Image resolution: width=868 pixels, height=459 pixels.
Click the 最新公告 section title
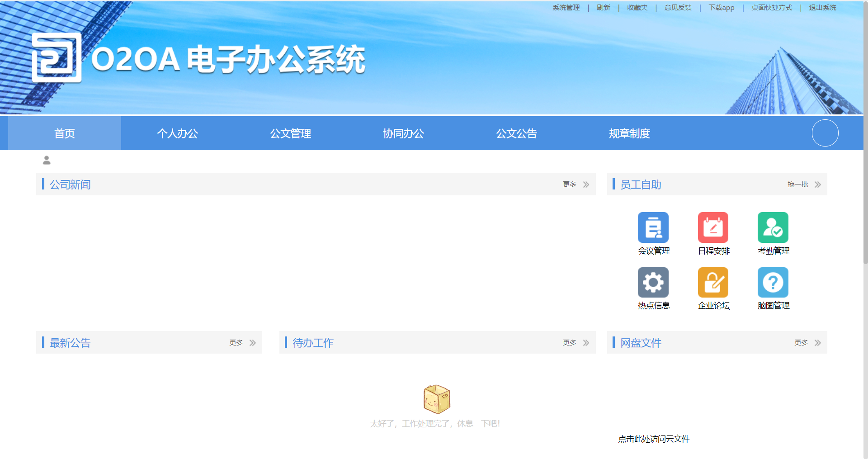[70, 343]
